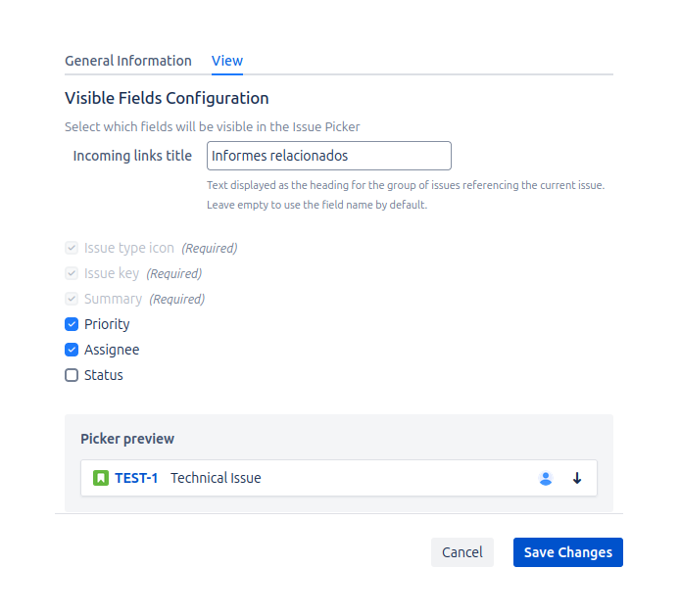Click the Technical Issue summary text

point(216,478)
